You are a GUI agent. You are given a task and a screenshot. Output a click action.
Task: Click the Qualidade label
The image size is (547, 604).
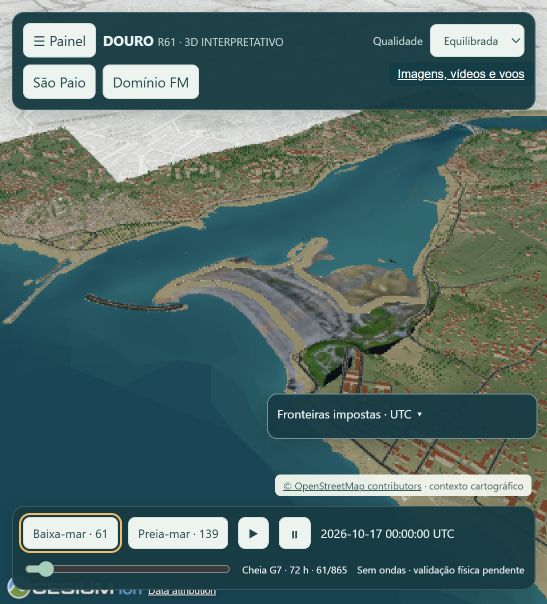(398, 41)
